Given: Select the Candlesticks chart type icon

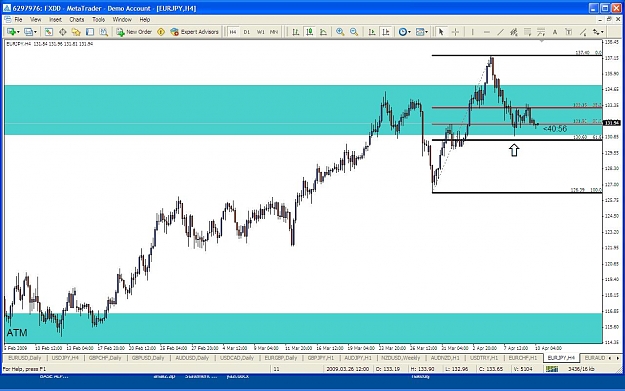Looking at the screenshot, I should click(x=310, y=32).
